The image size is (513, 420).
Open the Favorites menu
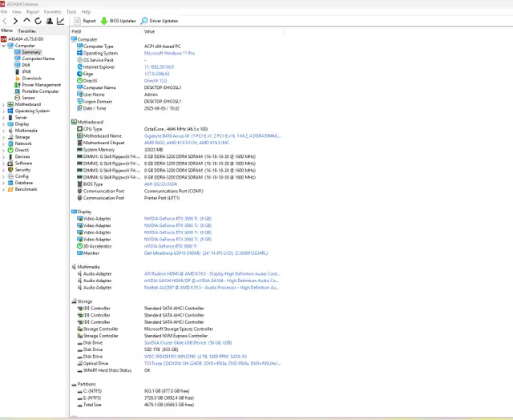(53, 12)
